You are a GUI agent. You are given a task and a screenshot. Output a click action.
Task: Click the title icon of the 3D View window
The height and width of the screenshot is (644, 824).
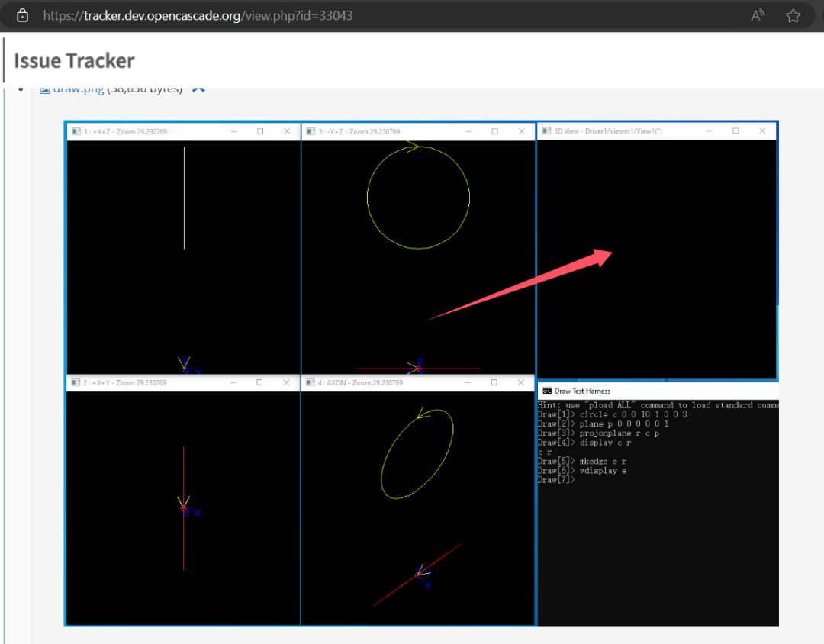546,131
